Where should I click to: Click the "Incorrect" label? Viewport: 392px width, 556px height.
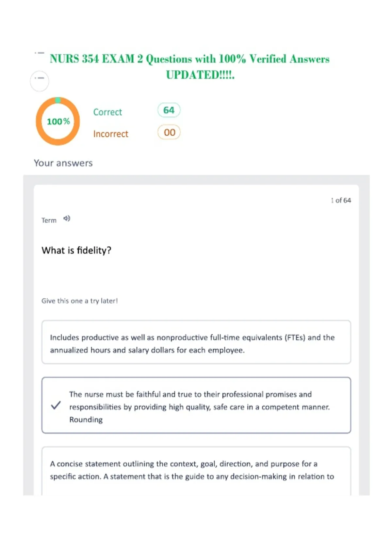click(x=111, y=134)
